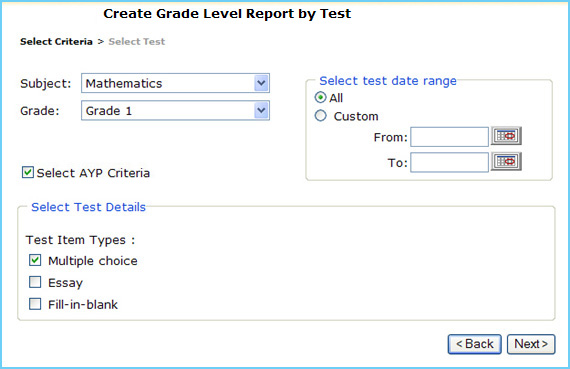This screenshot has width=570, height=369.
Task: Click the To date input field
Action: coord(449,162)
